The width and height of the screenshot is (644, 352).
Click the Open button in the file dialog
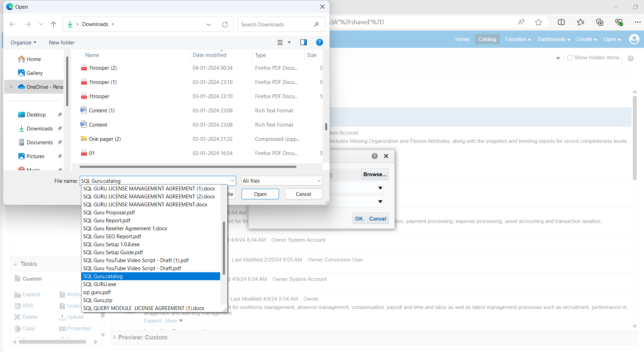(x=260, y=194)
